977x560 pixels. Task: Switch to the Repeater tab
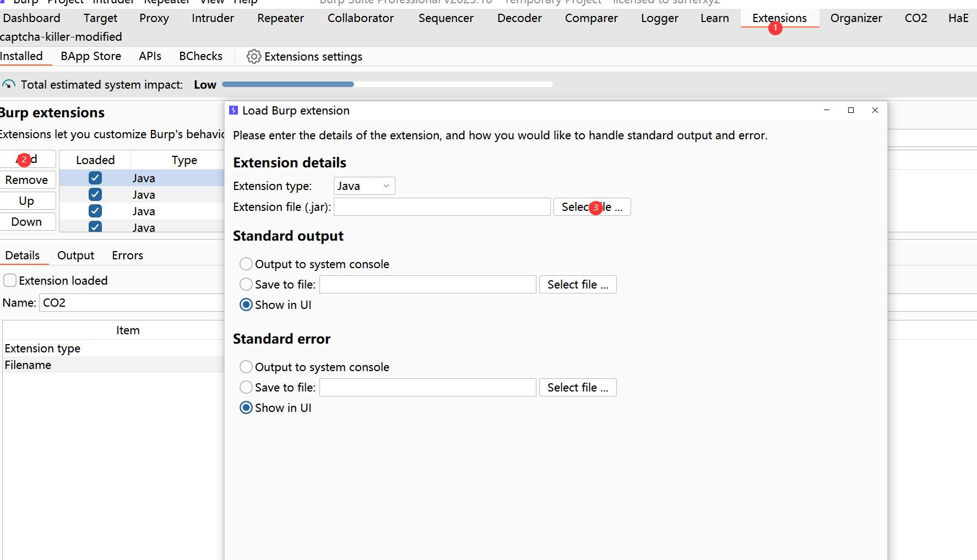point(280,18)
